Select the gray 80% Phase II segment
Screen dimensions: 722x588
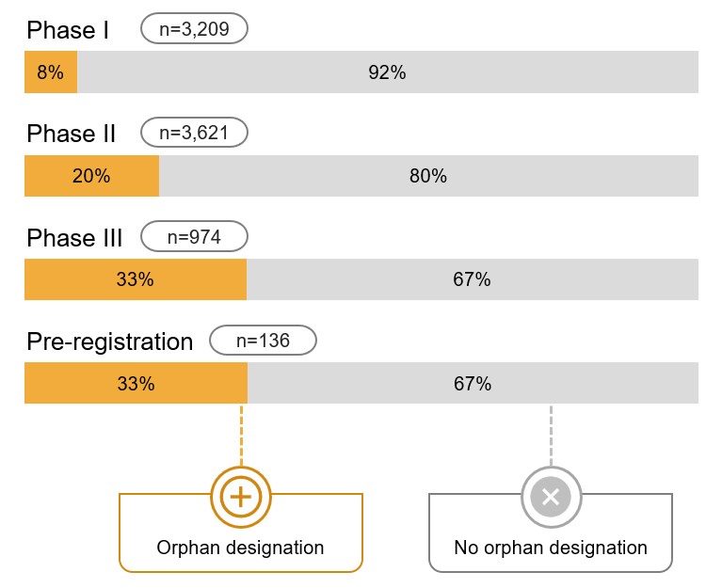pyautogui.click(x=428, y=176)
